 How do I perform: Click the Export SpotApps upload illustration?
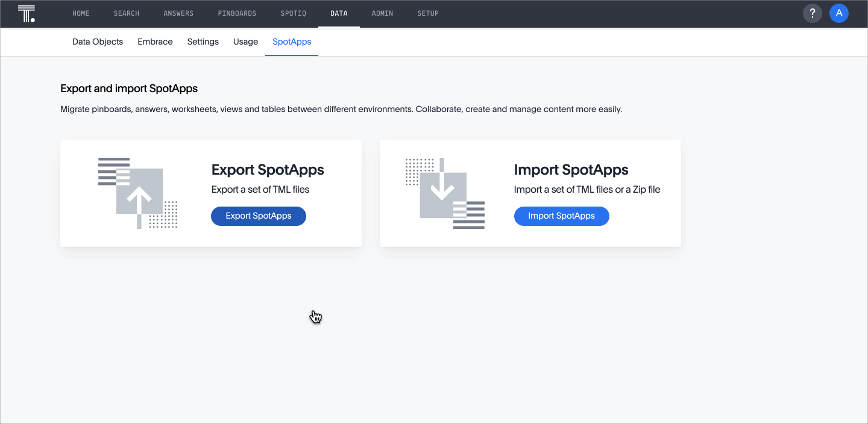(x=138, y=193)
